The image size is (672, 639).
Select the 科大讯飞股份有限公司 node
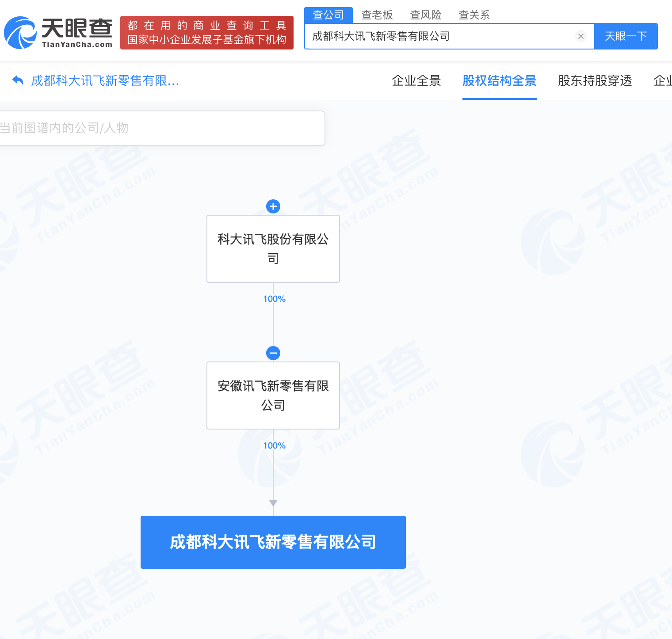(273, 249)
